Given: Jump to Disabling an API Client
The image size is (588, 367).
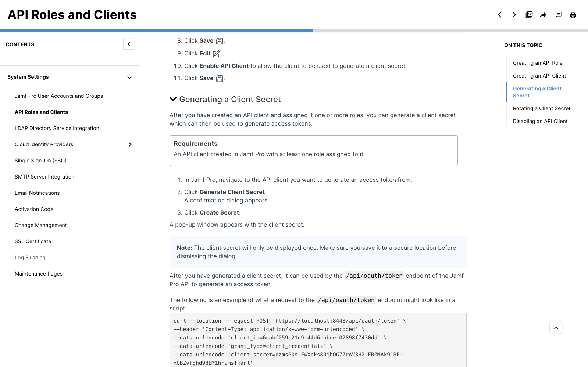Looking at the screenshot, I should coord(540,121).
